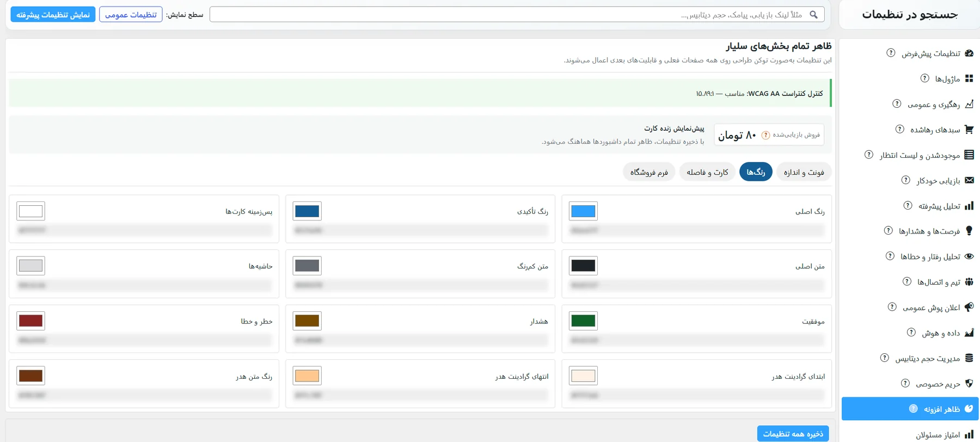Click the magnifier icon in the search box
Image resolution: width=980 pixels, height=442 pixels.
coord(813,15)
